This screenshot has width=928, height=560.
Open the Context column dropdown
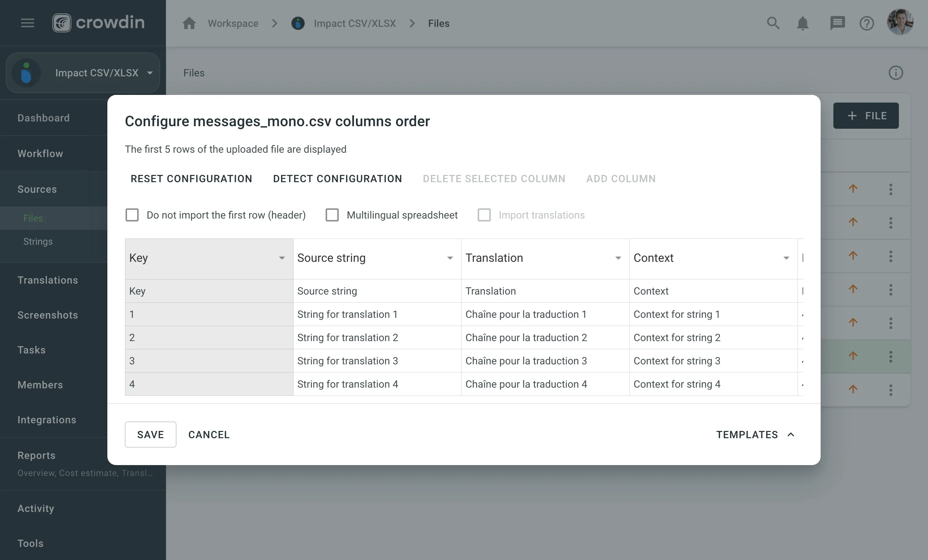pos(786,258)
